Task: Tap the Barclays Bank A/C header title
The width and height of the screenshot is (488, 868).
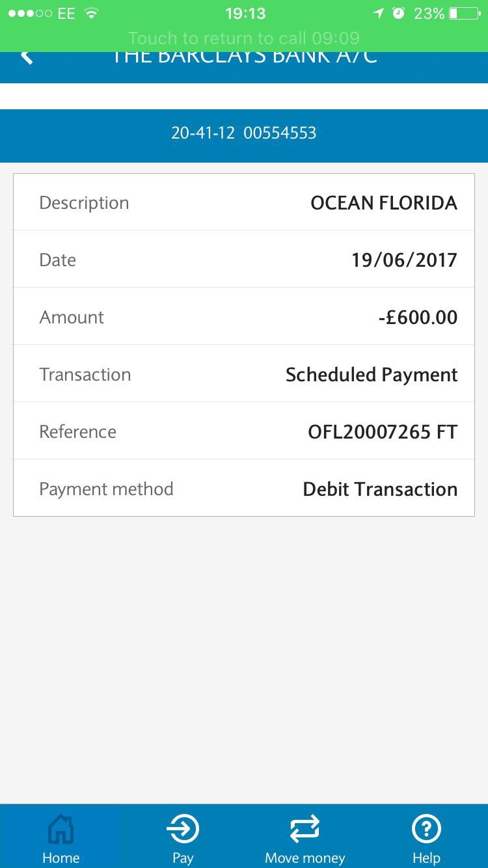Action: [x=244, y=59]
